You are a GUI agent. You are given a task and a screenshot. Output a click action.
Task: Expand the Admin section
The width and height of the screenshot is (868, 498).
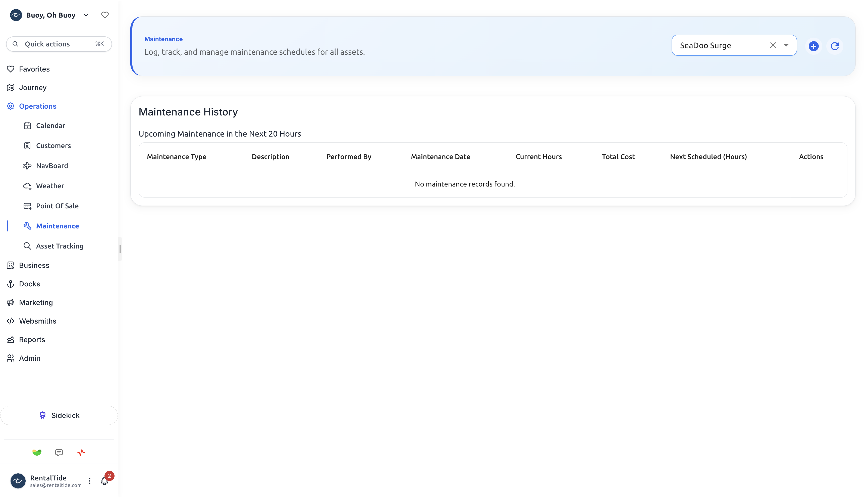tap(30, 358)
